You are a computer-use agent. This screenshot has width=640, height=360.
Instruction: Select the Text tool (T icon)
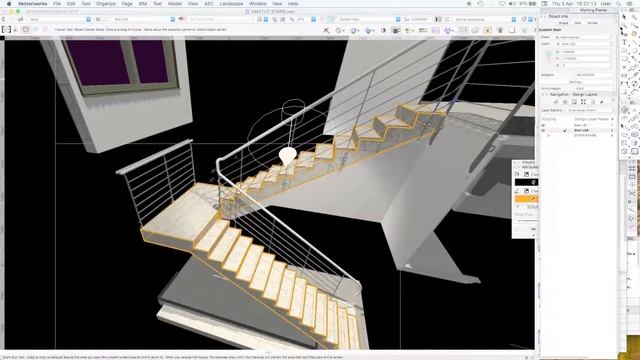click(624, 42)
